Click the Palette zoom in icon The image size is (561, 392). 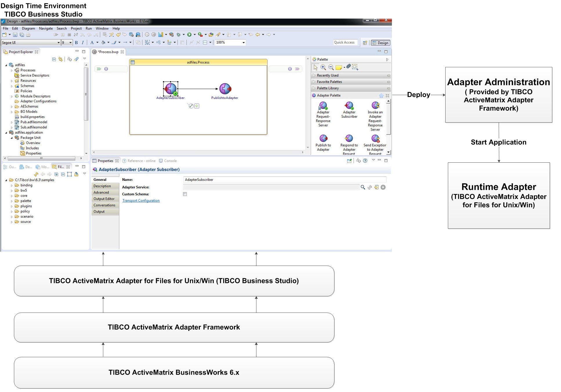(323, 67)
